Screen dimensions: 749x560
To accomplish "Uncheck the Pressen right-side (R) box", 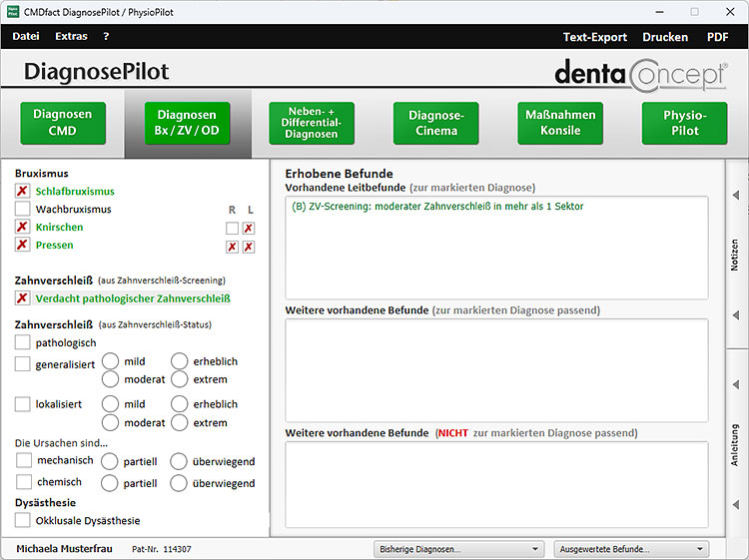I will 232,247.
